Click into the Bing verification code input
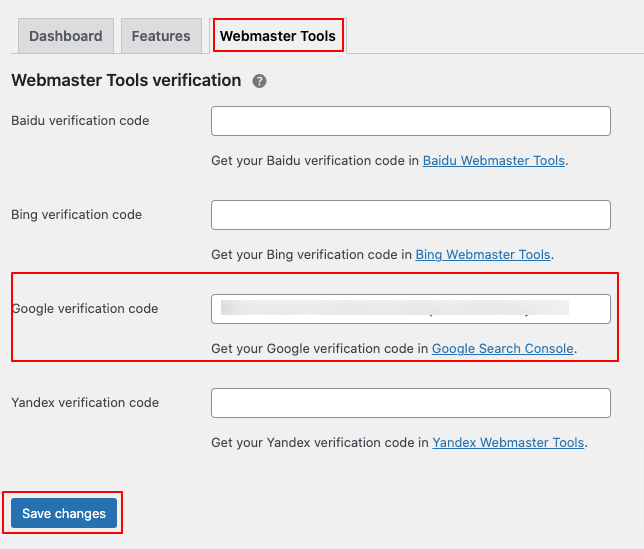The height and width of the screenshot is (549, 644). click(410, 215)
